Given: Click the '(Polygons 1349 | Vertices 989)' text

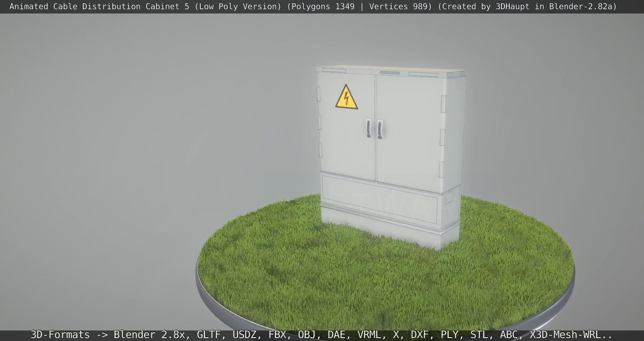Looking at the screenshot, I should (360, 6).
